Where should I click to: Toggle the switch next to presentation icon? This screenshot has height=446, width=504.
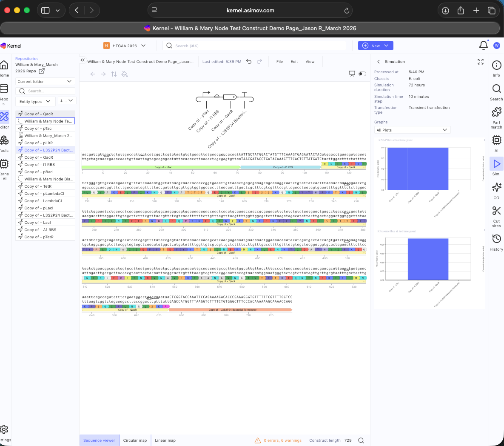pyautogui.click(x=362, y=74)
